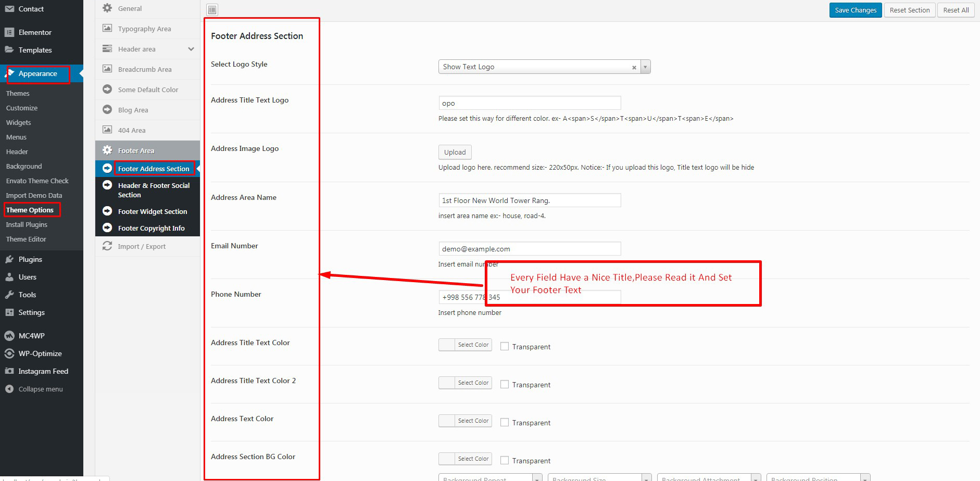Click the 404 Area image icon

[107, 130]
